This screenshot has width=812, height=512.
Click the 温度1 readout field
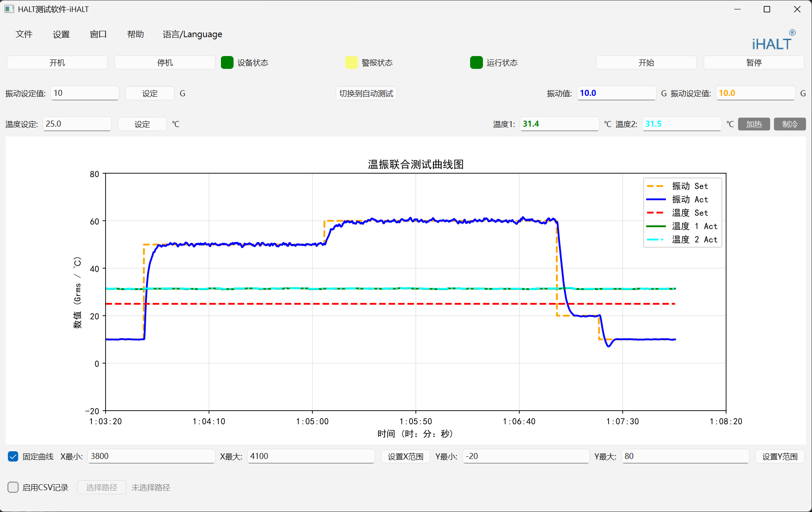[559, 124]
